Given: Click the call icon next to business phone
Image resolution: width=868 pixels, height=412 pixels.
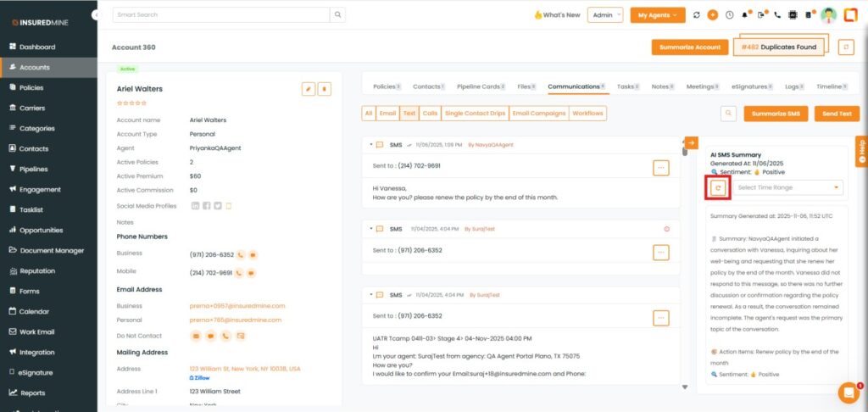Looking at the screenshot, I should pyautogui.click(x=240, y=253).
